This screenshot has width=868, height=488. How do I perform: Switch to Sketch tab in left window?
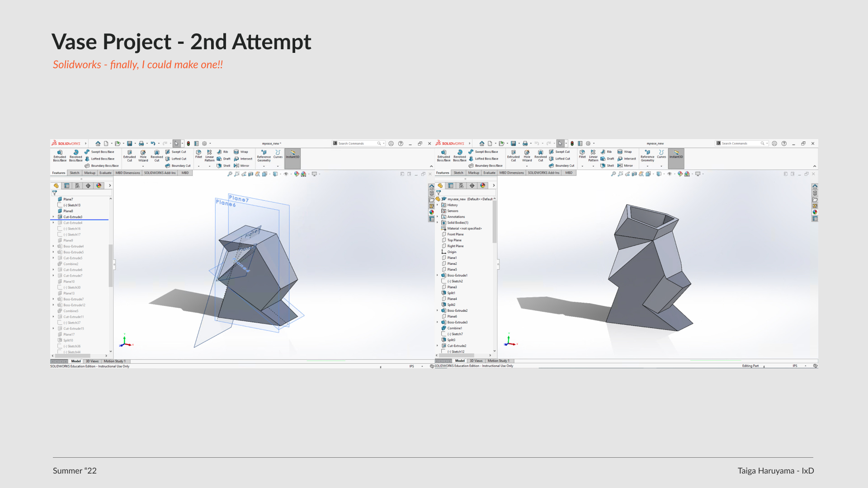(x=75, y=173)
